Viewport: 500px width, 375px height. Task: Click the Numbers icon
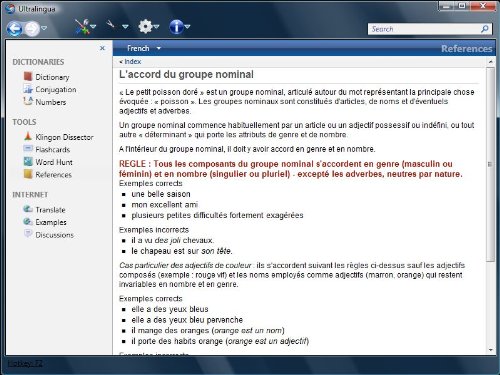click(x=28, y=101)
